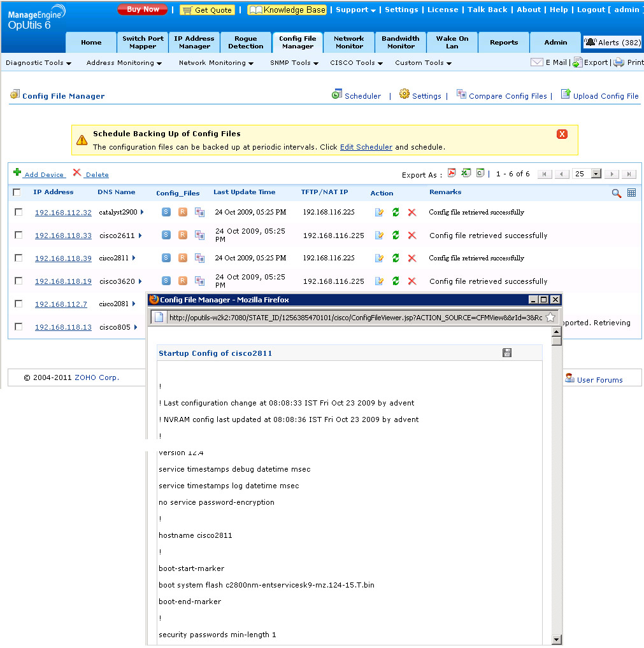Check the box for 192.168.118.33
This screenshot has width=644, height=648.
(x=18, y=235)
